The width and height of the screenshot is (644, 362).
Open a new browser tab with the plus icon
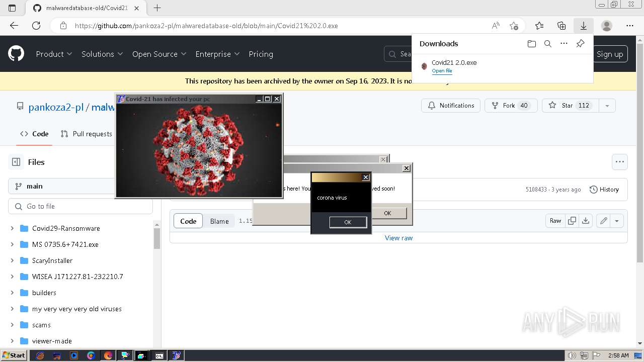click(x=157, y=8)
